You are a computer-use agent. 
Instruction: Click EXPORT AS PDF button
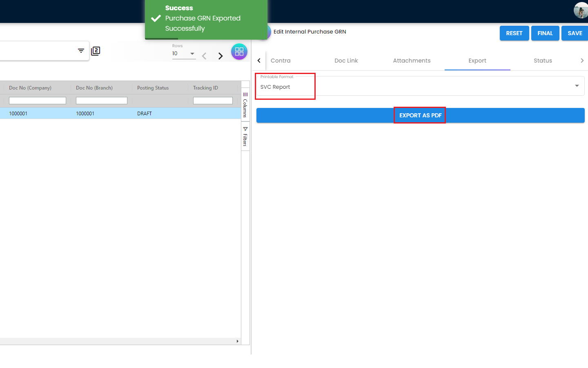click(x=420, y=115)
